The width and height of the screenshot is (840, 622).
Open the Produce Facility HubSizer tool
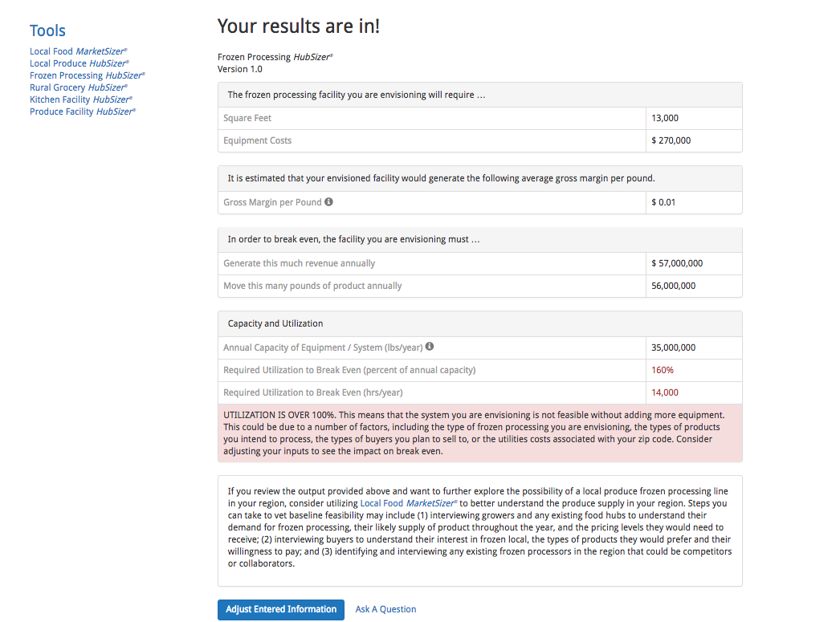point(83,112)
